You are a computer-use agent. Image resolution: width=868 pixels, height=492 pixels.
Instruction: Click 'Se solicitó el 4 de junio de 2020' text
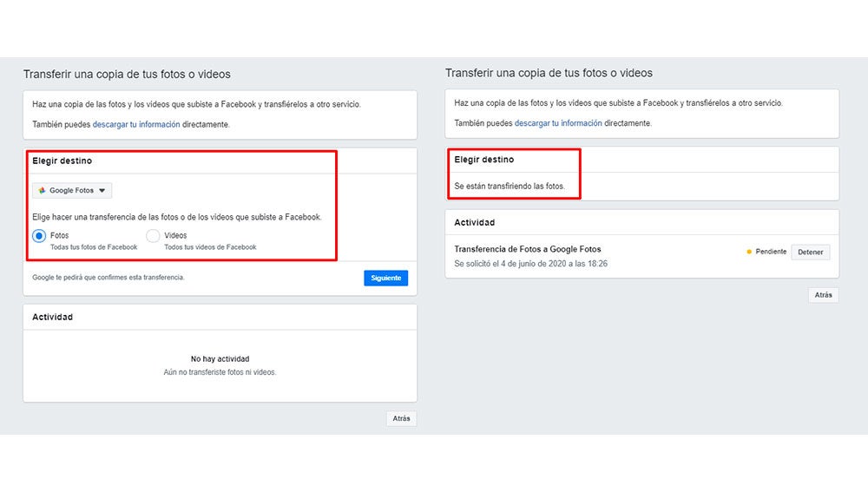[531, 264]
